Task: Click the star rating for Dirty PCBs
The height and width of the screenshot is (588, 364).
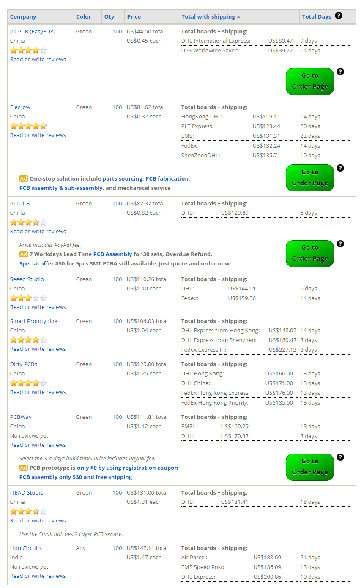Action: point(28,383)
